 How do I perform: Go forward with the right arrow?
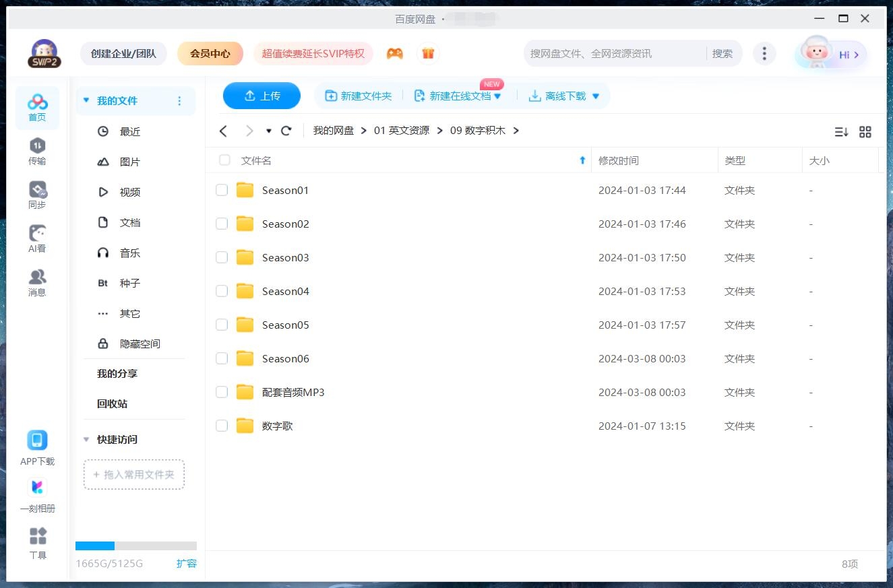pos(249,131)
